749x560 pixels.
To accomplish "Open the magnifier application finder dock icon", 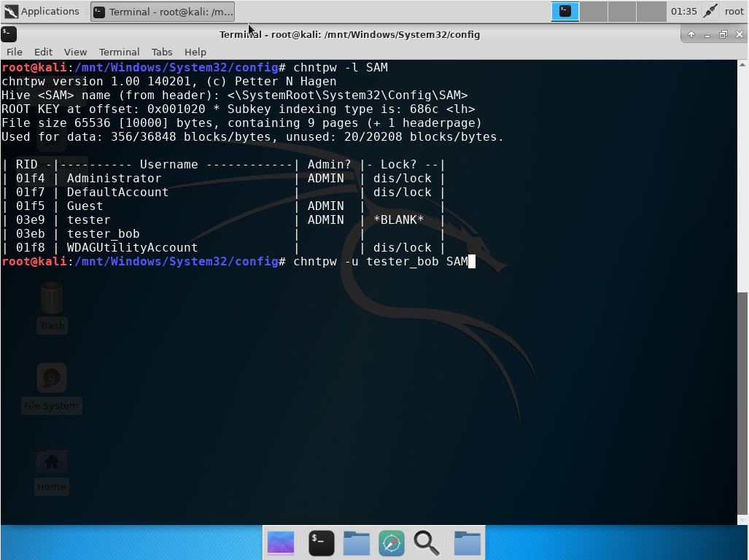I will tap(426, 542).
